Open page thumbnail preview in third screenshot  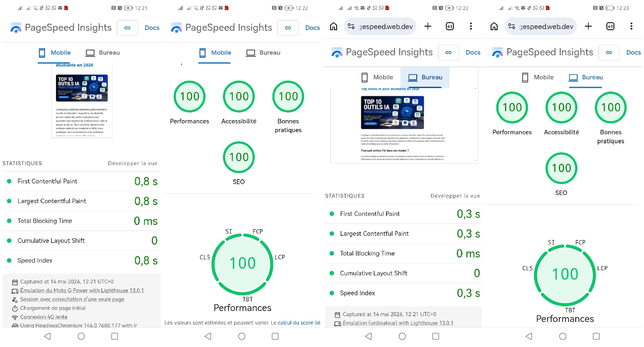[404, 125]
